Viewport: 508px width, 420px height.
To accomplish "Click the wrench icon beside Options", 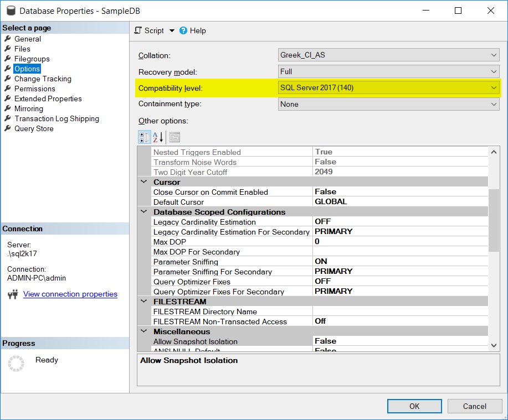I will 8,69.
